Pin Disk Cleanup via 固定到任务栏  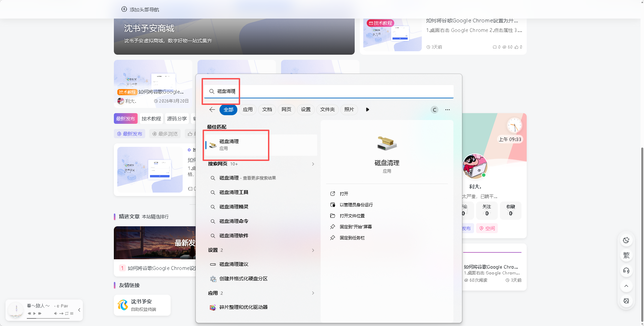351,238
